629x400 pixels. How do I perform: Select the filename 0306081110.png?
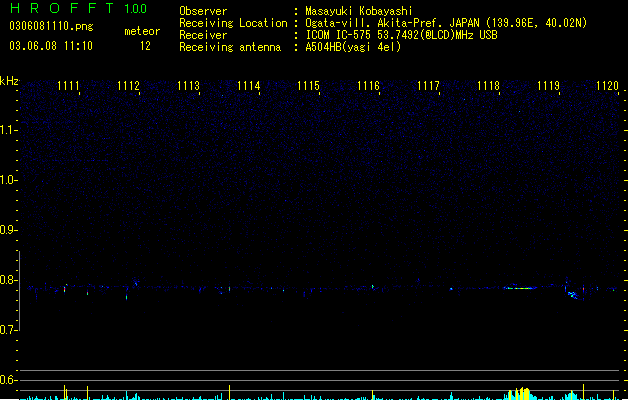click(x=51, y=26)
